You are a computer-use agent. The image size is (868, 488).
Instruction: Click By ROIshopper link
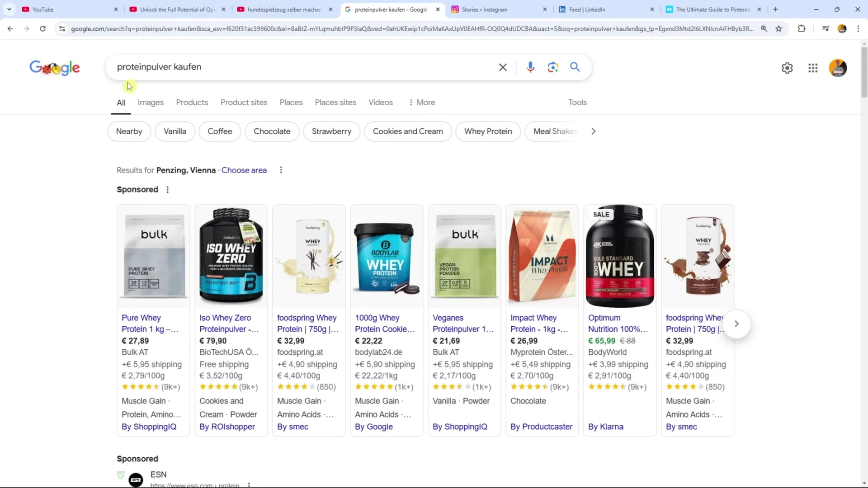227,427
